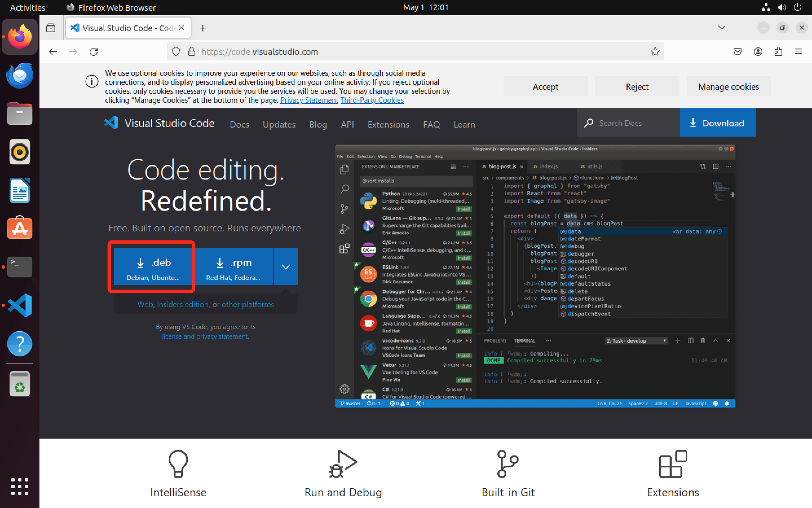The image size is (812, 508).
Task: Click the Extensions blocks icon
Action: pos(673,464)
